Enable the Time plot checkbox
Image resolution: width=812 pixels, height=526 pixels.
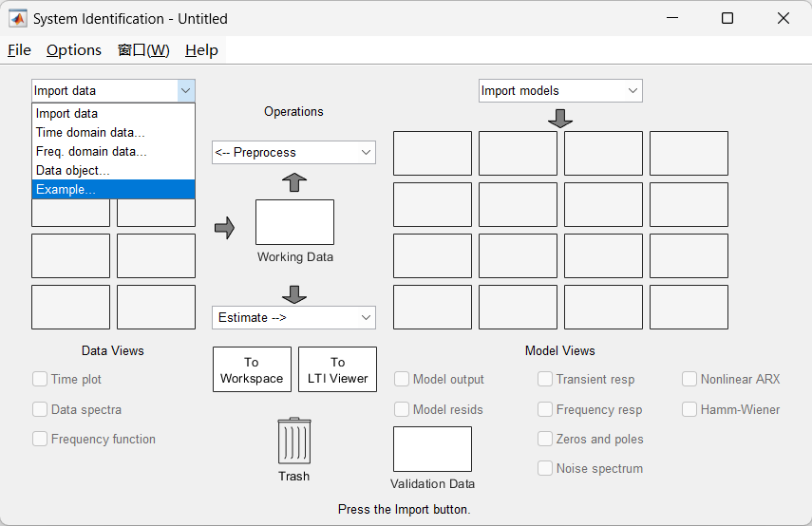(x=40, y=379)
